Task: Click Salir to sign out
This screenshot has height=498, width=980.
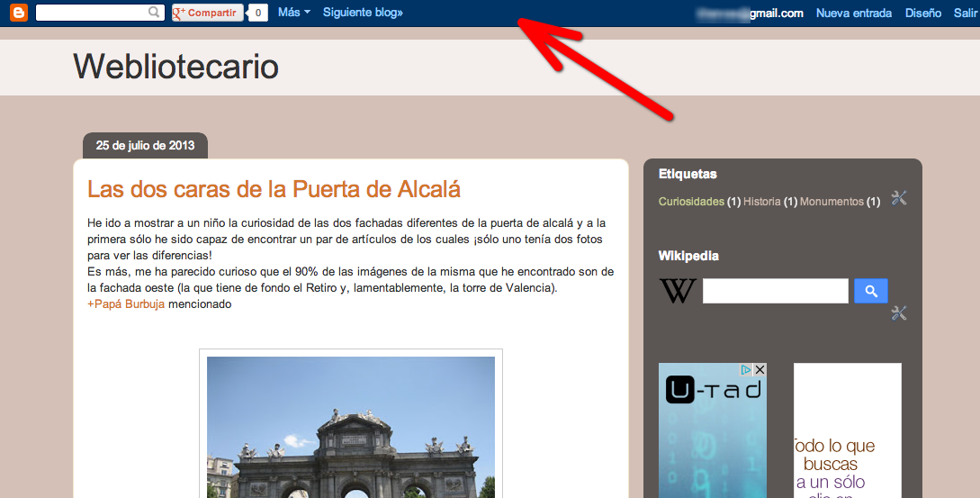Action: pyautogui.click(x=966, y=14)
